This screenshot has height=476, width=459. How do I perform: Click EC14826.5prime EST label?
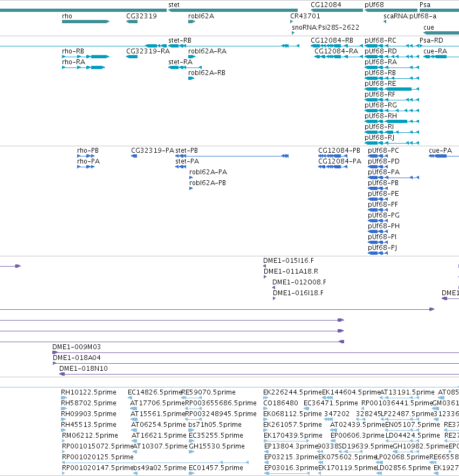[155, 392]
